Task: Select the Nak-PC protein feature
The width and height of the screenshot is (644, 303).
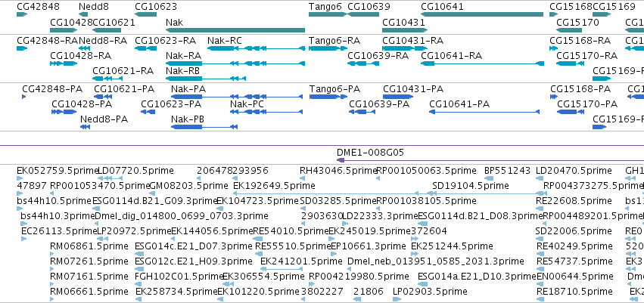Action: point(266,112)
